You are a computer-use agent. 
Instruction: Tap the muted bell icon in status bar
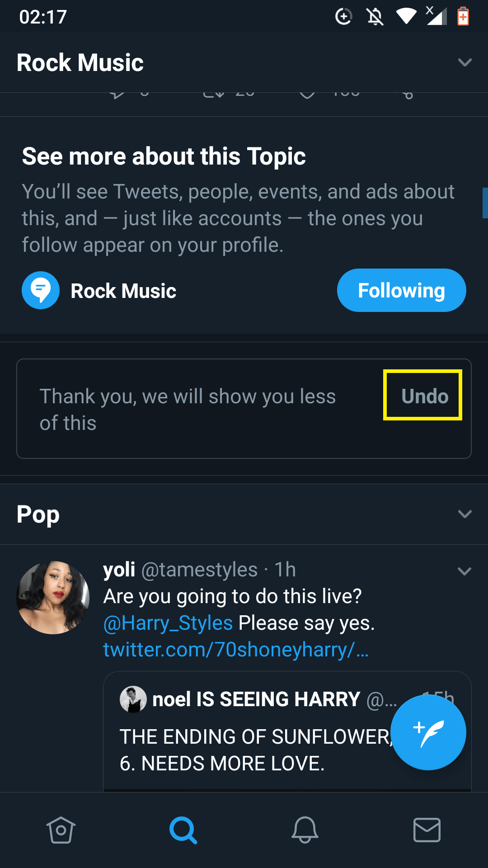coord(375,17)
